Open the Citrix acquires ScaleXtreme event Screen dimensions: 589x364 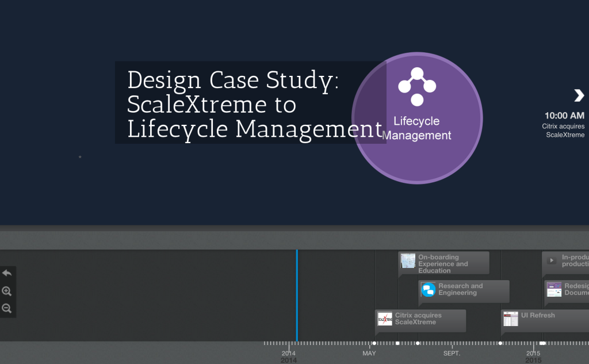[420, 320]
